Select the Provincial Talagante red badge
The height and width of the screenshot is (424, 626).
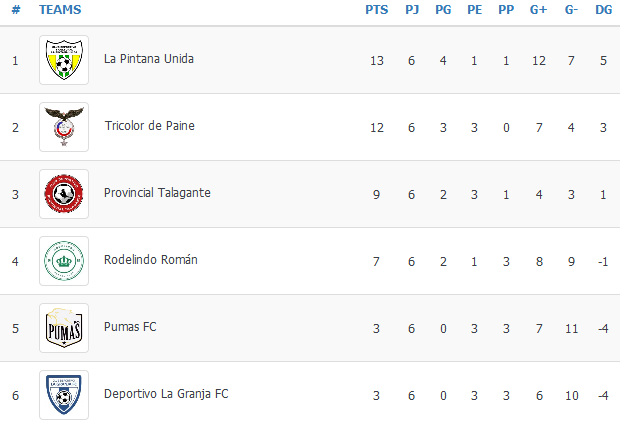(64, 194)
